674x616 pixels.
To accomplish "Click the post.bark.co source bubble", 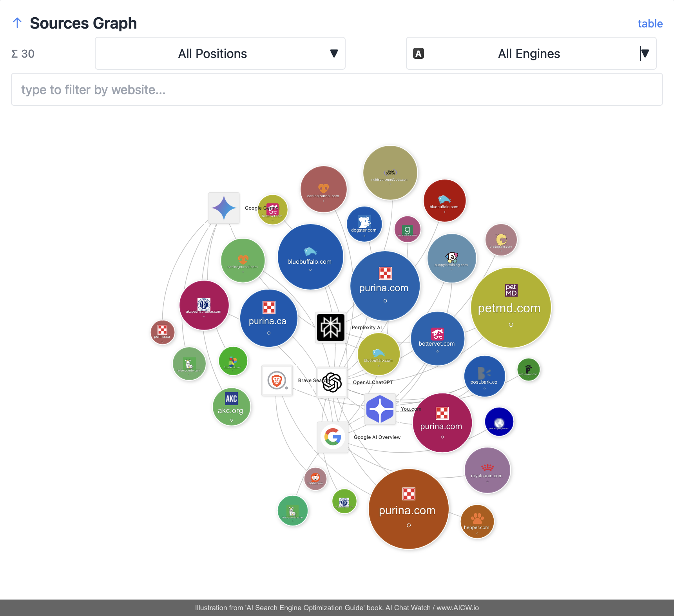I will 484,376.
